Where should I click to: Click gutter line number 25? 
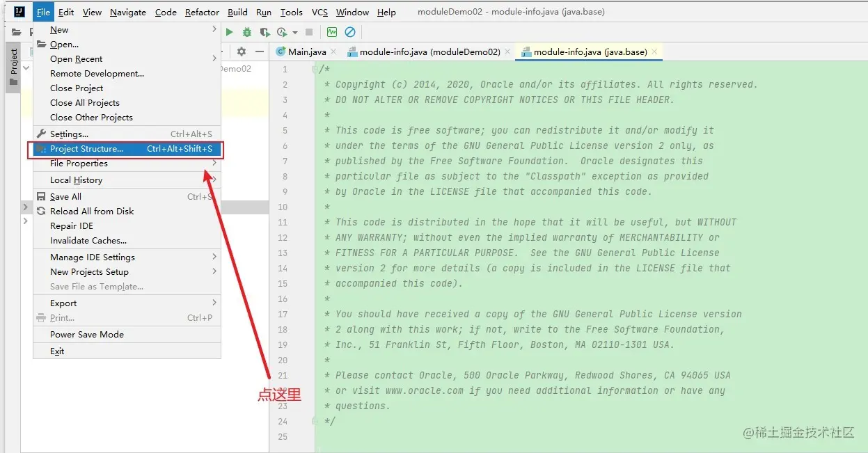tap(282, 437)
